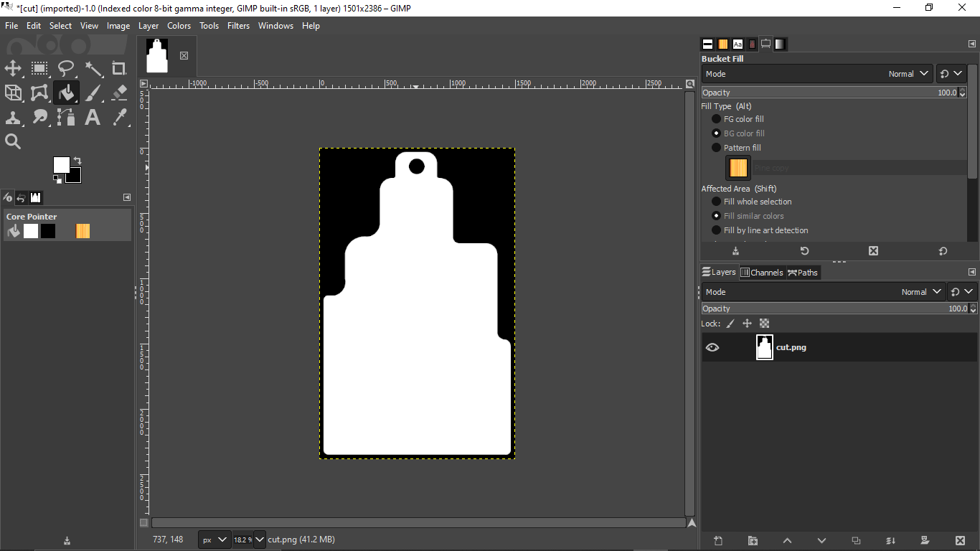Switch to Device Status tab

tap(8, 197)
